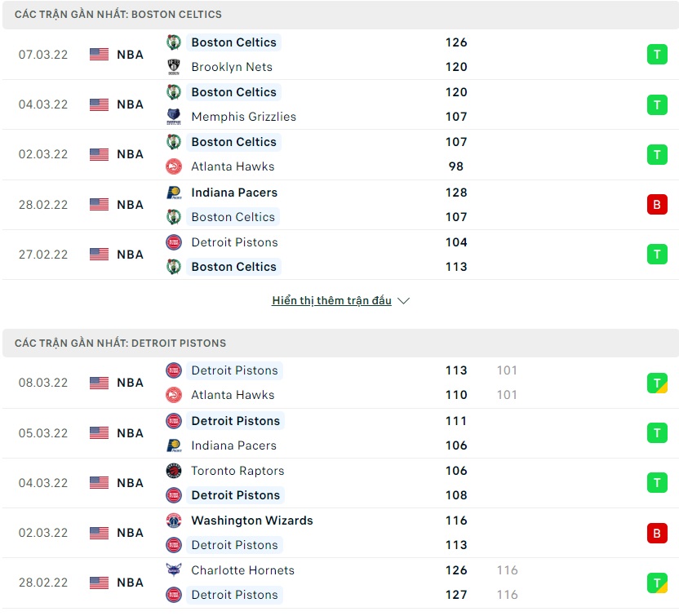Image resolution: width=679 pixels, height=616 pixels.
Task: Open the Detroit Pistons recent matches header
Action: [x=120, y=343]
